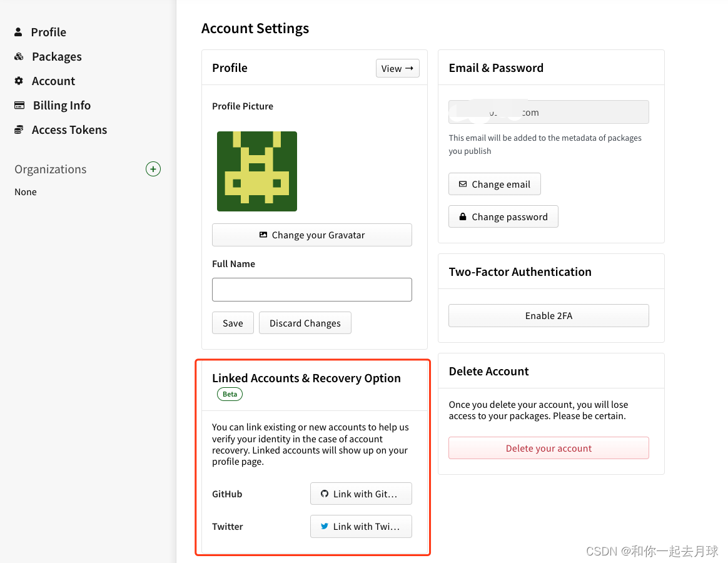Add a new organization with plus icon
The image size is (728, 563).
click(153, 169)
